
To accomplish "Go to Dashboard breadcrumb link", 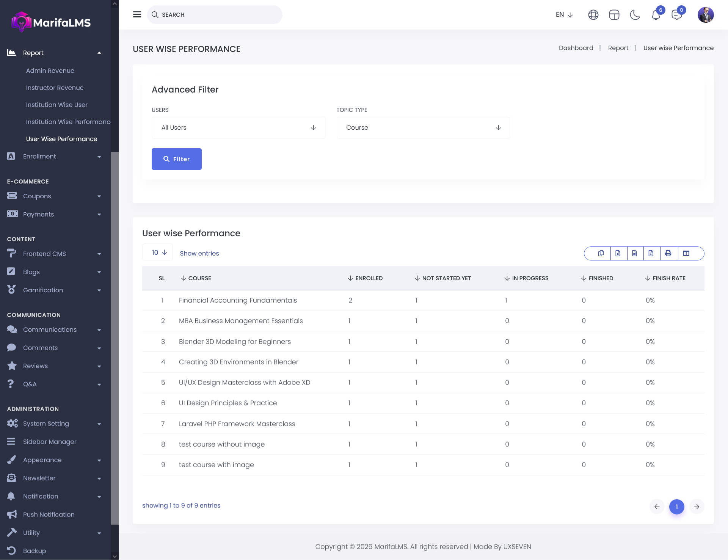I will 576,48.
